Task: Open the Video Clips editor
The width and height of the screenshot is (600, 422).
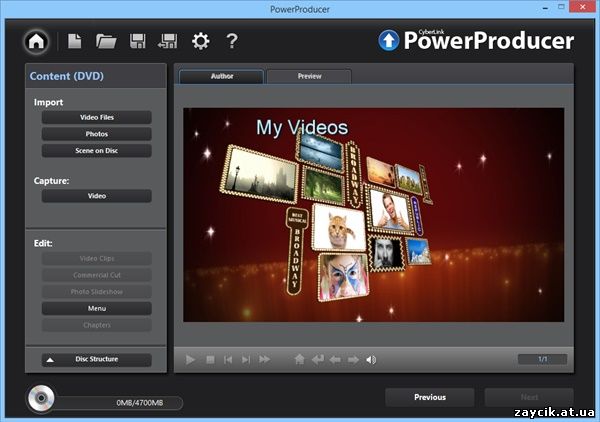Action: [96, 259]
